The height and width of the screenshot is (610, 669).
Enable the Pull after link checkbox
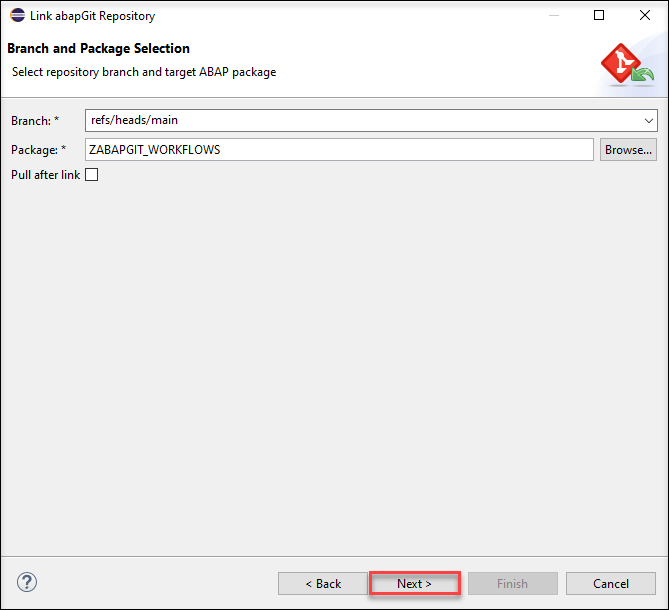click(x=92, y=174)
